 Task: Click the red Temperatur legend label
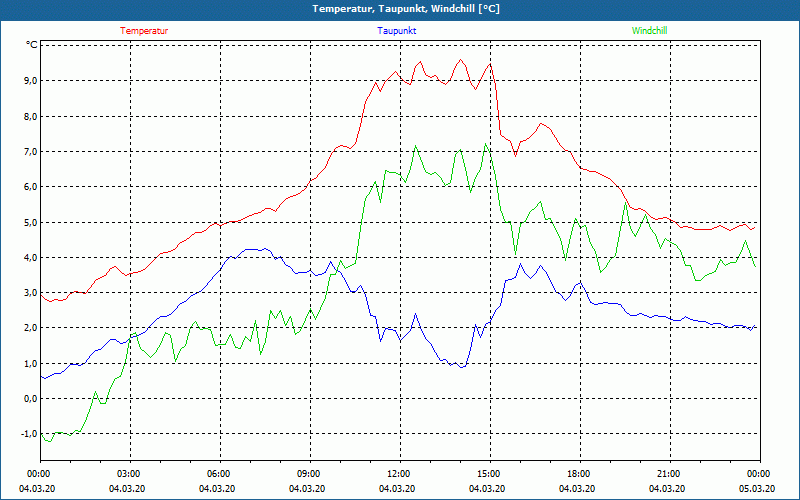[144, 31]
